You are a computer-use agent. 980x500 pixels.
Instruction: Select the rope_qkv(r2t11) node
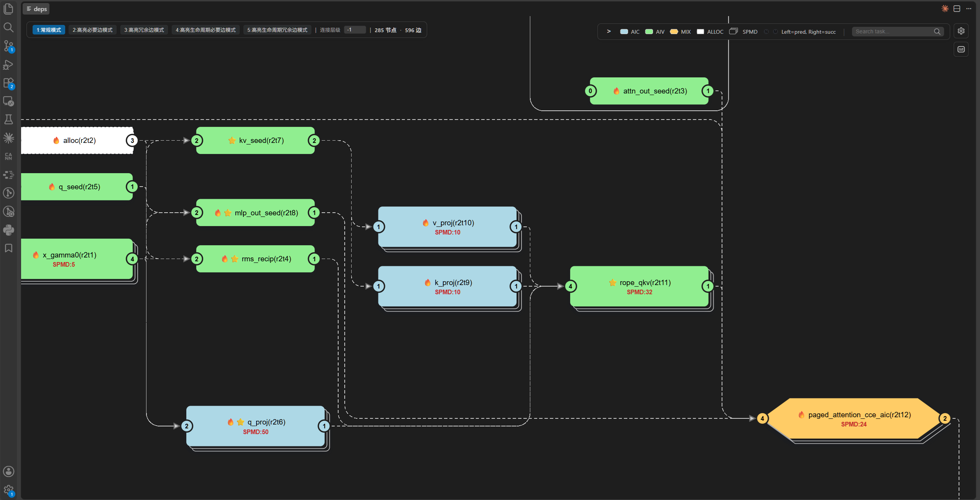tap(639, 286)
